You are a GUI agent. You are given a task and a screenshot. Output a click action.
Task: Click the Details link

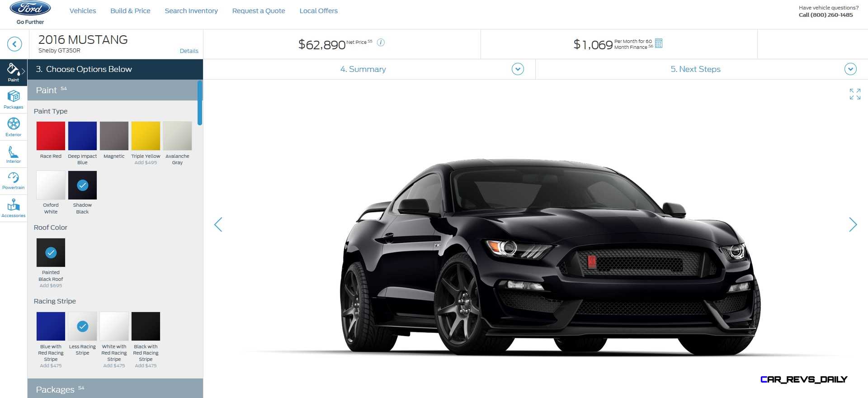click(x=189, y=51)
